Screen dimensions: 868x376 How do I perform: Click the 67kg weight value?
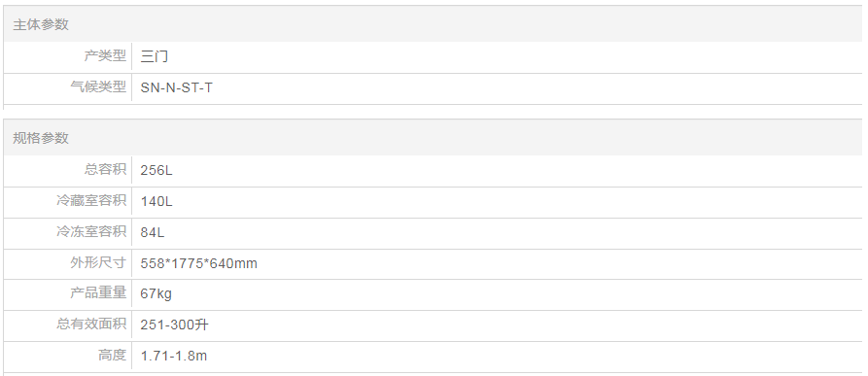pyautogui.click(x=156, y=293)
